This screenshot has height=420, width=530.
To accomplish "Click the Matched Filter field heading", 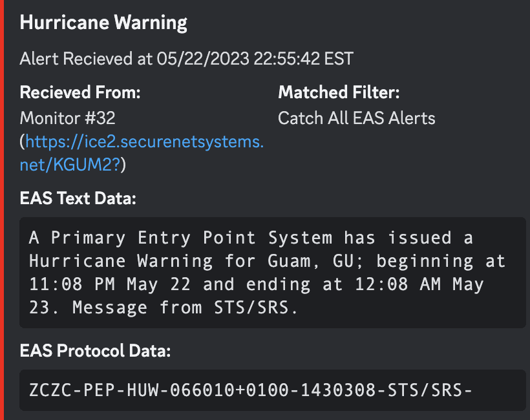I will pyautogui.click(x=339, y=92).
